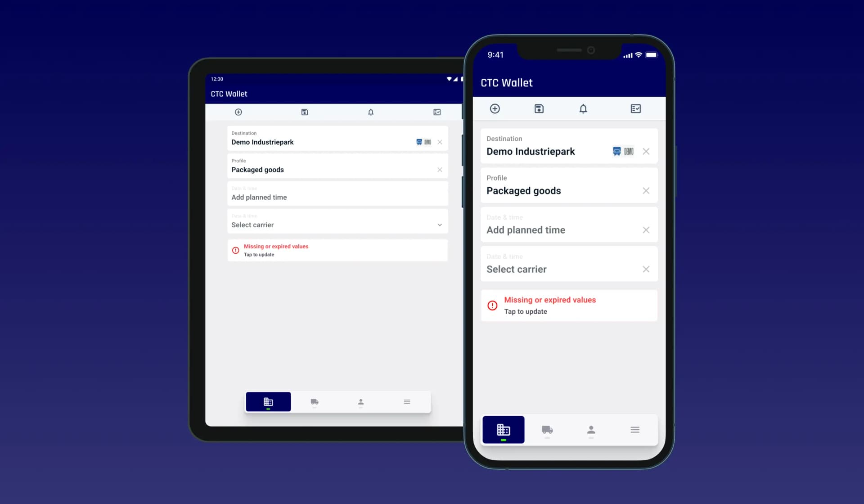Tap the grid/wallet icon in bottom nav
Screen dimensions: 864x504
click(504, 430)
